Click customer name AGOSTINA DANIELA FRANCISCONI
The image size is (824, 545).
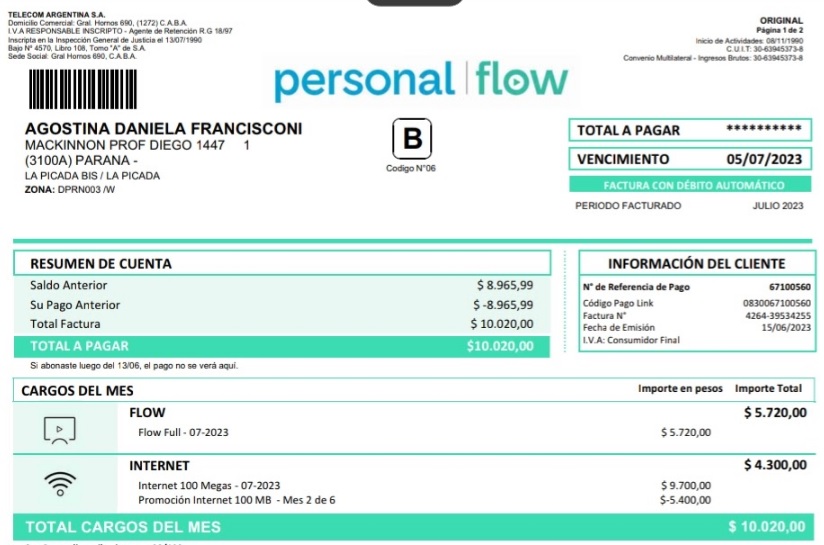click(163, 129)
